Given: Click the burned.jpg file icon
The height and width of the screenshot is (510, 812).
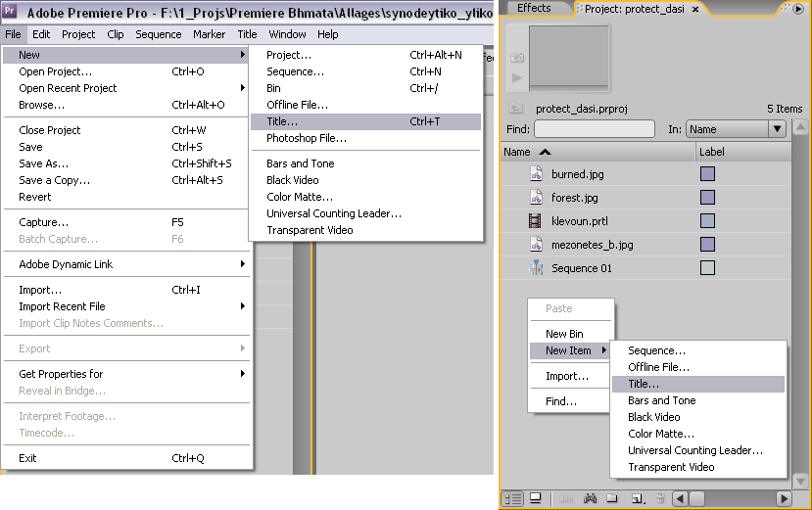Looking at the screenshot, I should (x=537, y=173).
